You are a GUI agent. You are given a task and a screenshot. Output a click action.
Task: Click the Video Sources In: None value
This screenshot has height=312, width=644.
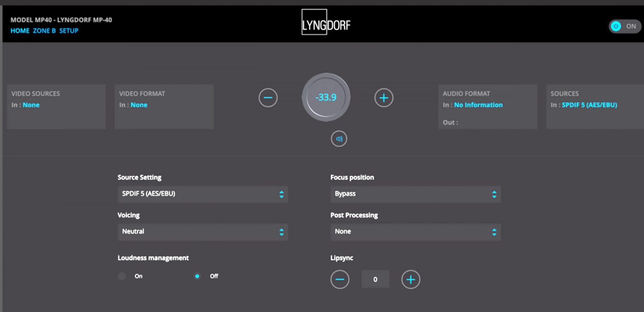[x=31, y=105]
